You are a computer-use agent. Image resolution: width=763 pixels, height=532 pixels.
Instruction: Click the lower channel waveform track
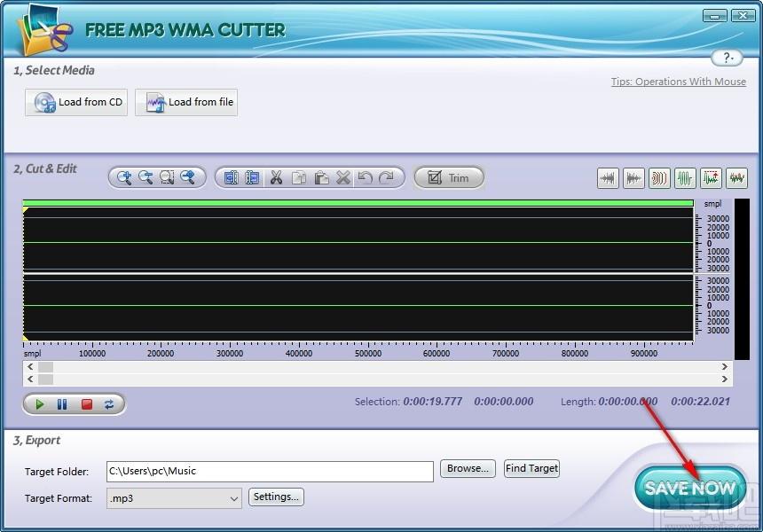(358, 308)
